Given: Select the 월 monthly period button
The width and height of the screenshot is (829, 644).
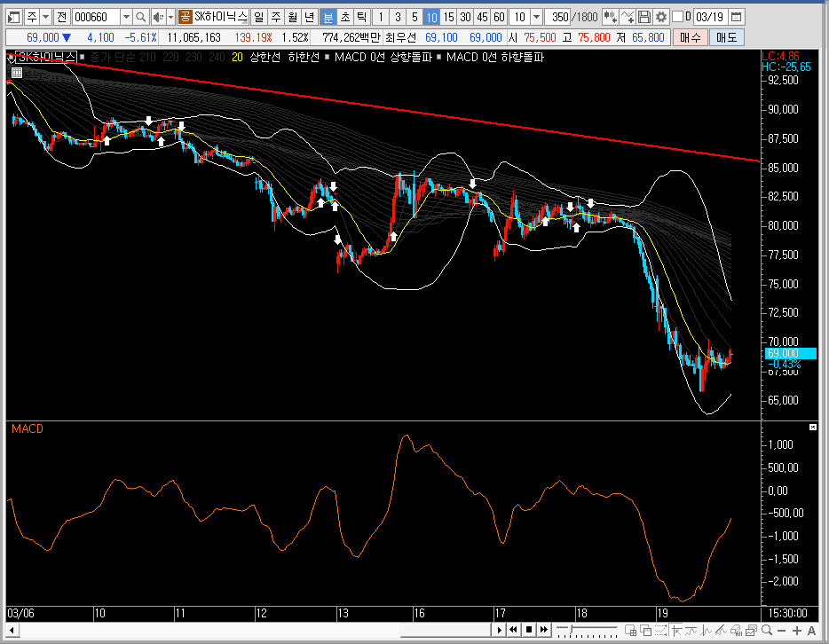Looking at the screenshot, I should pyautogui.click(x=292, y=18).
